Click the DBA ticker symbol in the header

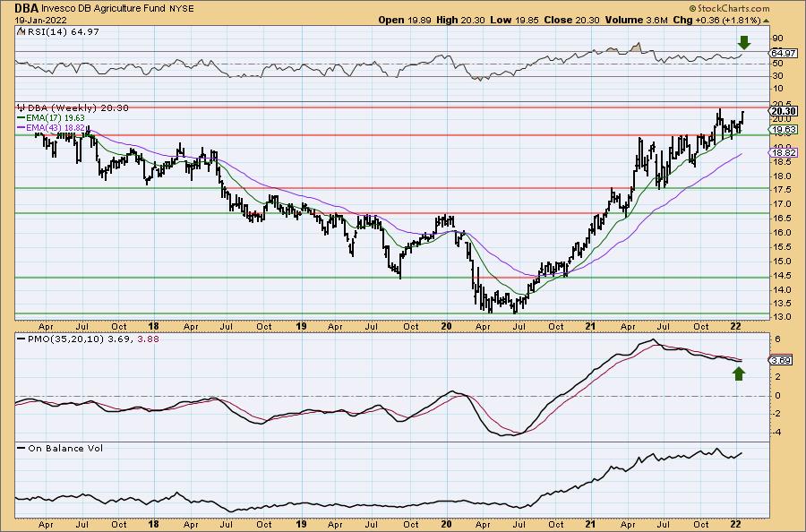point(26,8)
